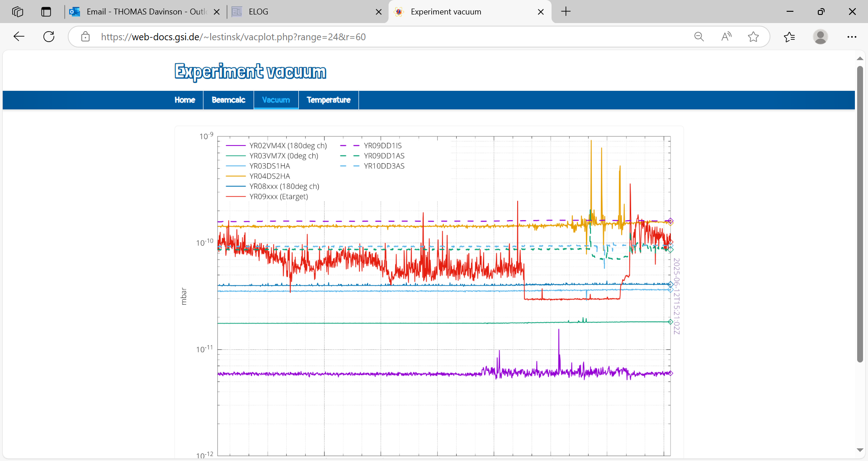
Task: Open the Favorites list icon
Action: 789,37
